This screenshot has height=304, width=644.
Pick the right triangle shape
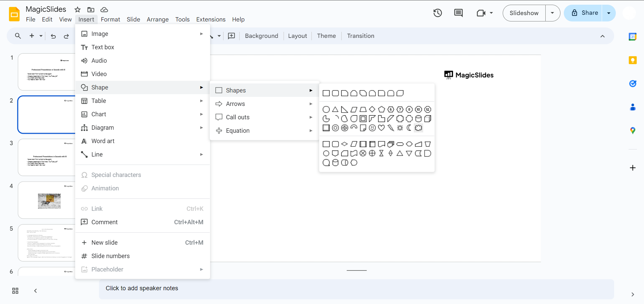click(344, 110)
